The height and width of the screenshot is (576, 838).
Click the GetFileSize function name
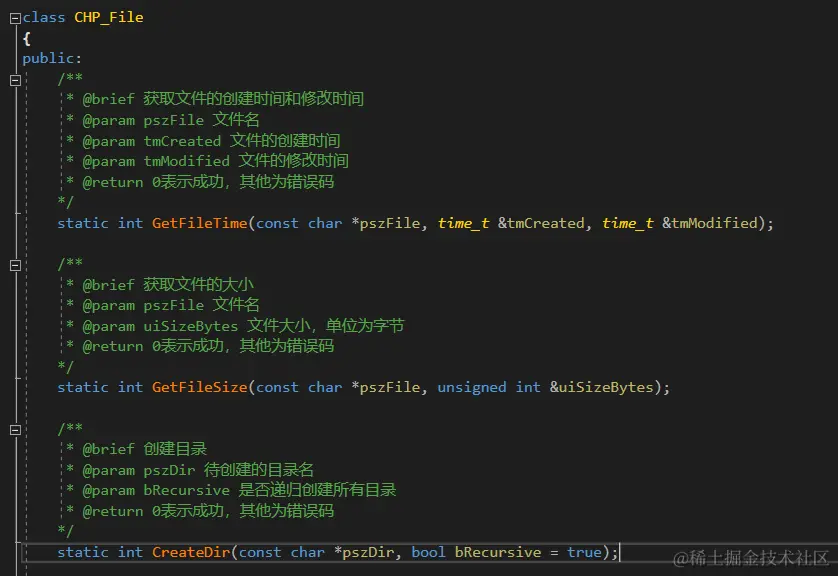(x=199, y=387)
